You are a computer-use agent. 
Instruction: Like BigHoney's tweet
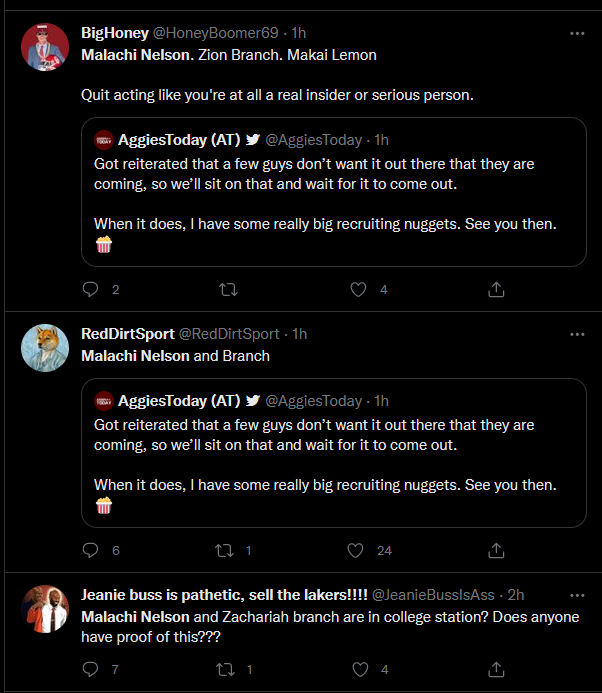click(x=359, y=290)
